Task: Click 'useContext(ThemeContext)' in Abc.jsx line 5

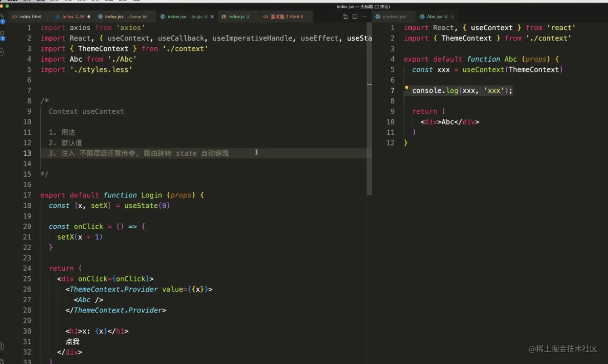Action: 513,69
